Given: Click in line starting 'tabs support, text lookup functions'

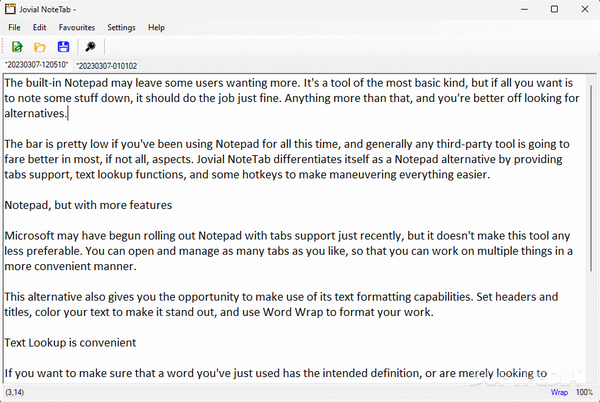Looking at the screenshot, I should coord(247,174).
